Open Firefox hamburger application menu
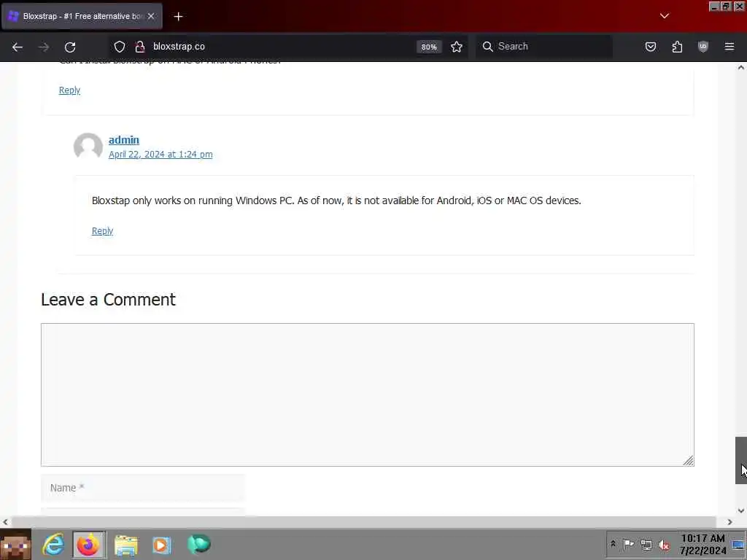This screenshot has width=747, height=560. pyautogui.click(x=729, y=47)
